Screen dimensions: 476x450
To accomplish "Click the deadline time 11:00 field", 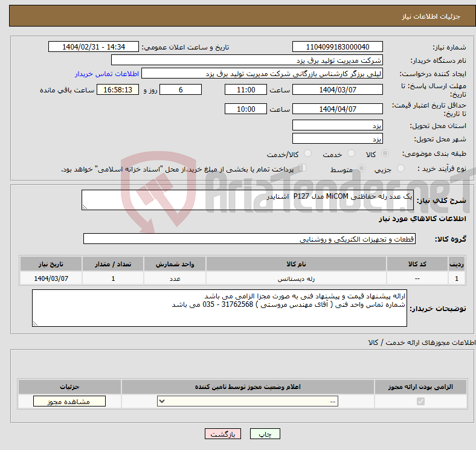I will (x=246, y=89).
